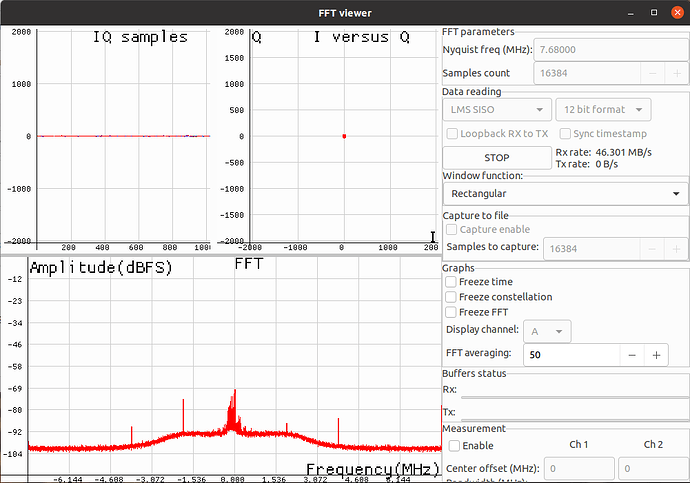
Task: Enable the Measurement checkbox
Action: (x=456, y=445)
